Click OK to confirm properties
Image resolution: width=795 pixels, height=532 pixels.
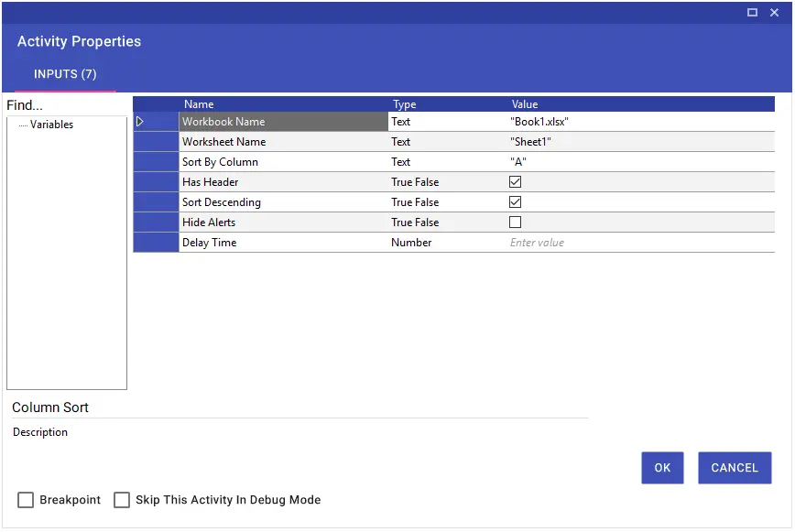[662, 468]
